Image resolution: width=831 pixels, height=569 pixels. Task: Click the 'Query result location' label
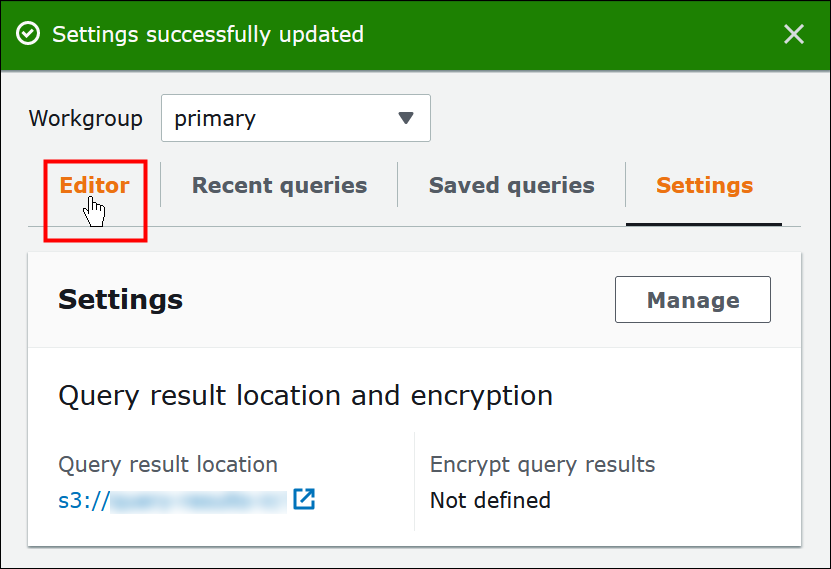pyautogui.click(x=168, y=464)
